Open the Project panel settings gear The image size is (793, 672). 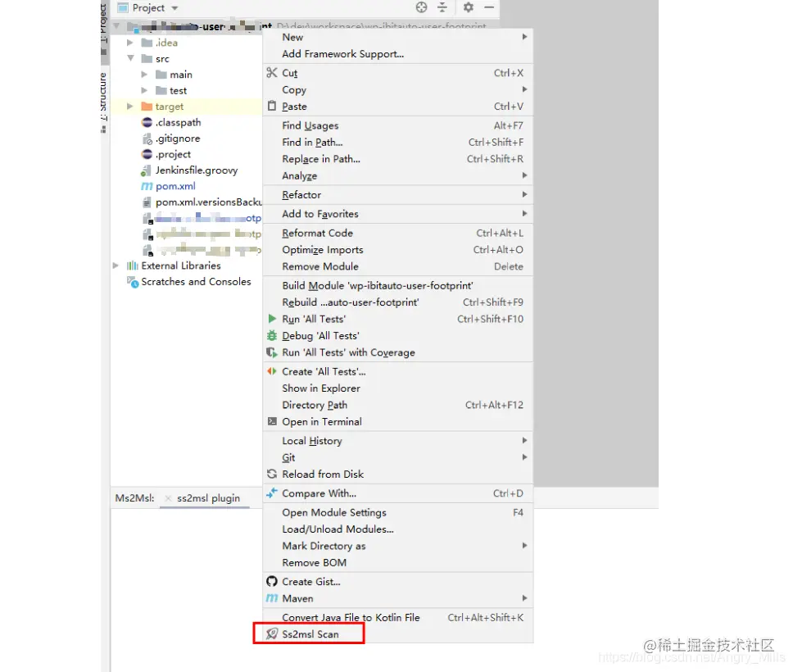[469, 7]
